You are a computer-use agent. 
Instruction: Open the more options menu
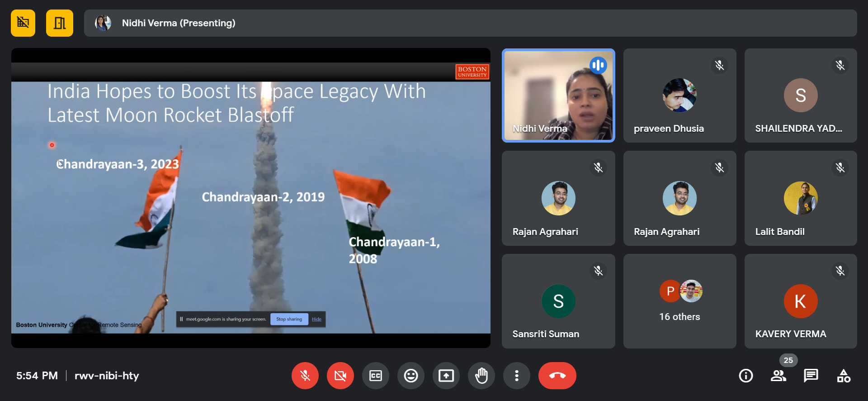pyautogui.click(x=517, y=376)
